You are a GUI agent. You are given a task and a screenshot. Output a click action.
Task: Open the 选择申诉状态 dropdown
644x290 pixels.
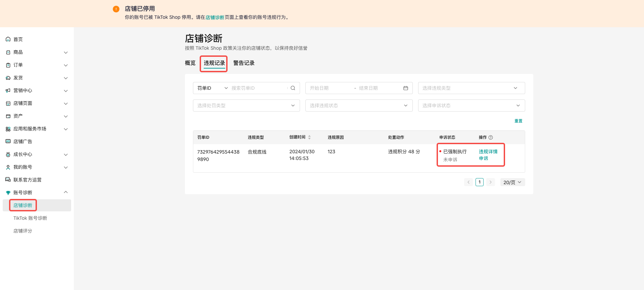point(471,106)
